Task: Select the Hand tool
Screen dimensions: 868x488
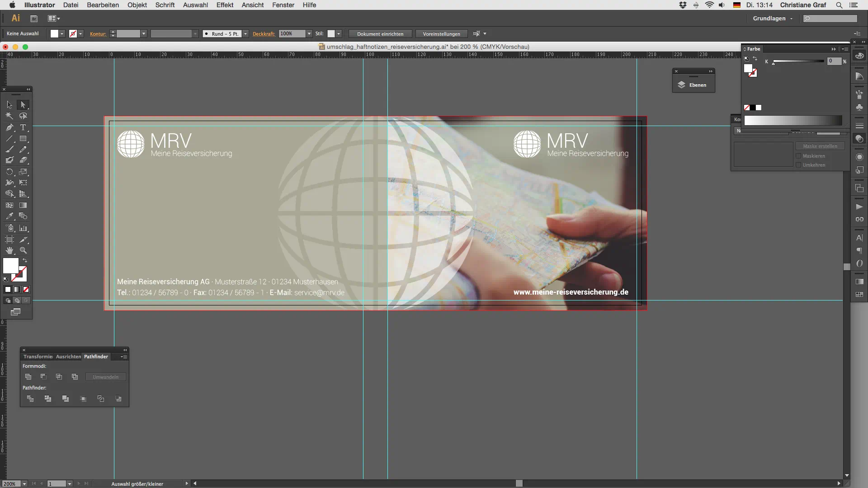Action: tap(9, 250)
